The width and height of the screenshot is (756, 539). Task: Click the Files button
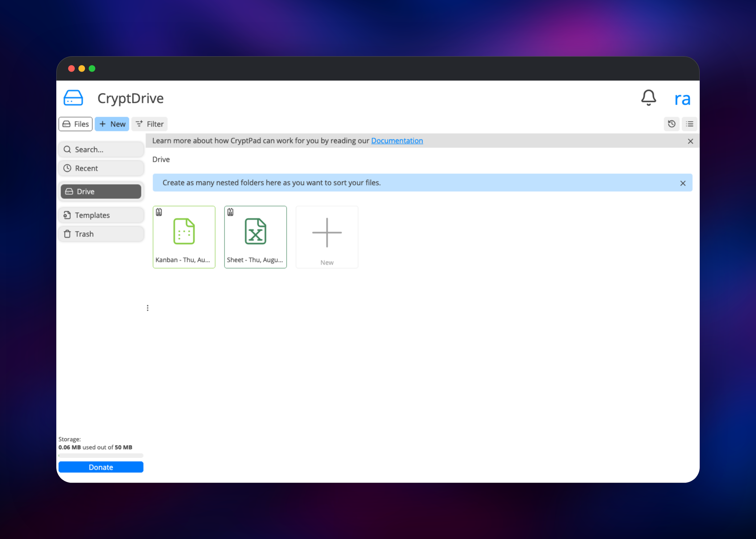click(x=76, y=124)
